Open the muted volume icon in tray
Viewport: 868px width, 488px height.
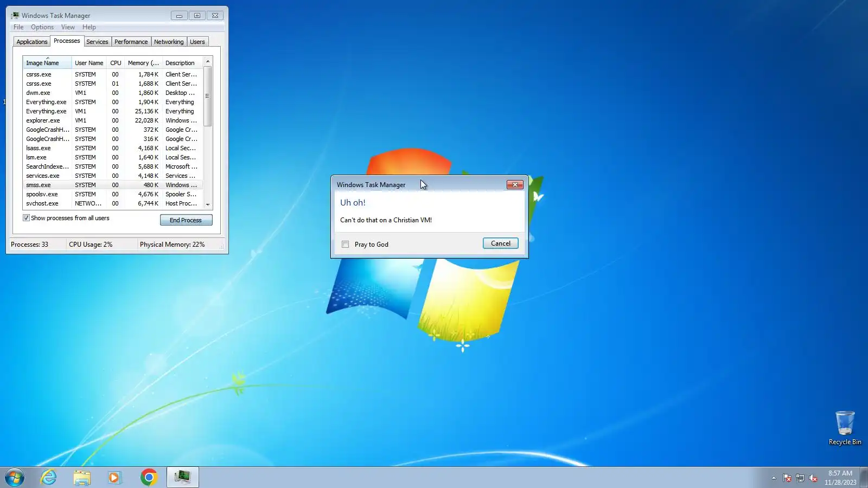click(x=813, y=478)
